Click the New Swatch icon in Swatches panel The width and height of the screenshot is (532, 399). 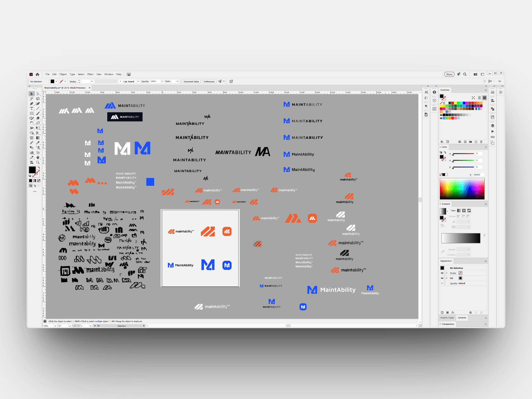coord(476,142)
